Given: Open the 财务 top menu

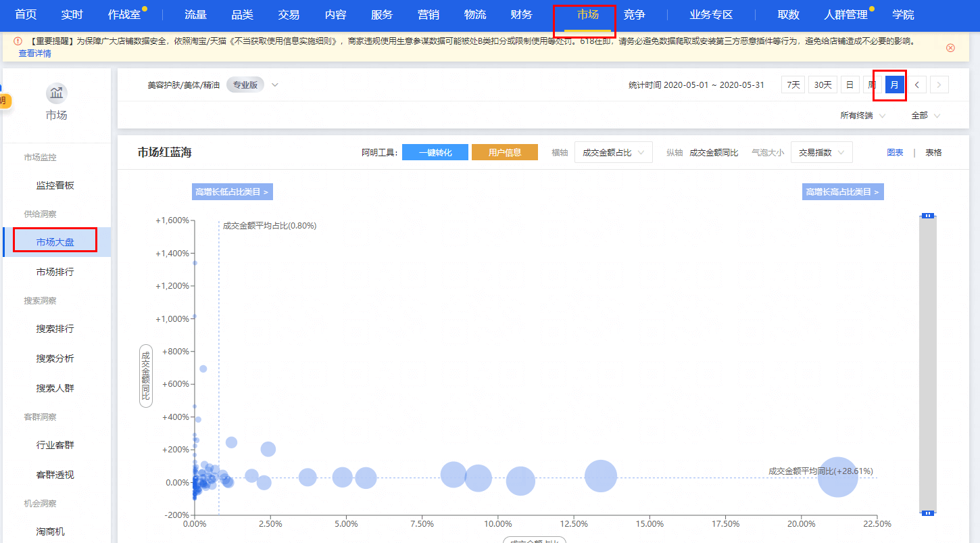Looking at the screenshot, I should pos(522,15).
